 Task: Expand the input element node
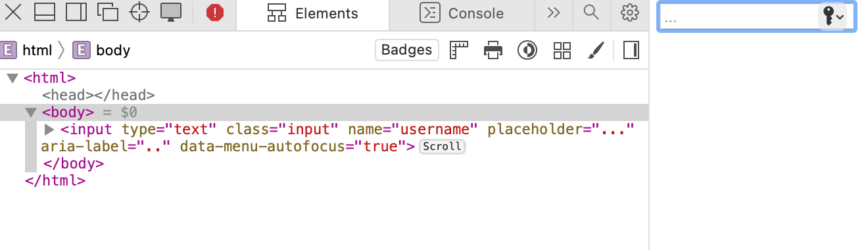[x=50, y=130]
